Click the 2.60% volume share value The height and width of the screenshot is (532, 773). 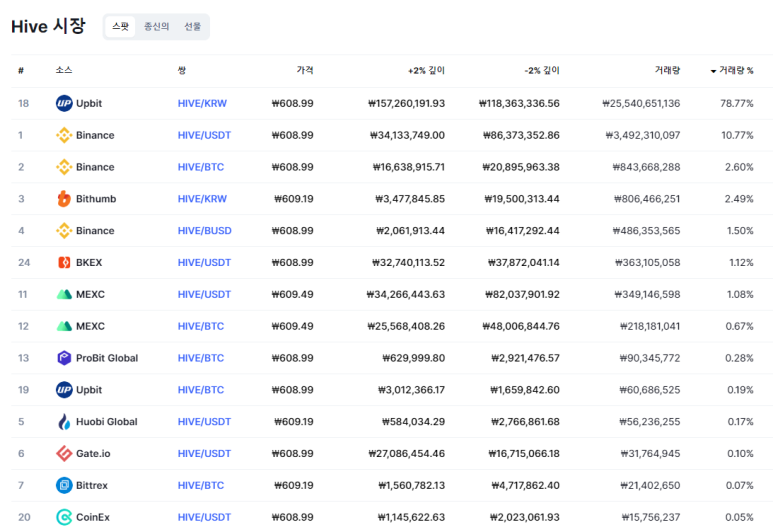point(739,167)
